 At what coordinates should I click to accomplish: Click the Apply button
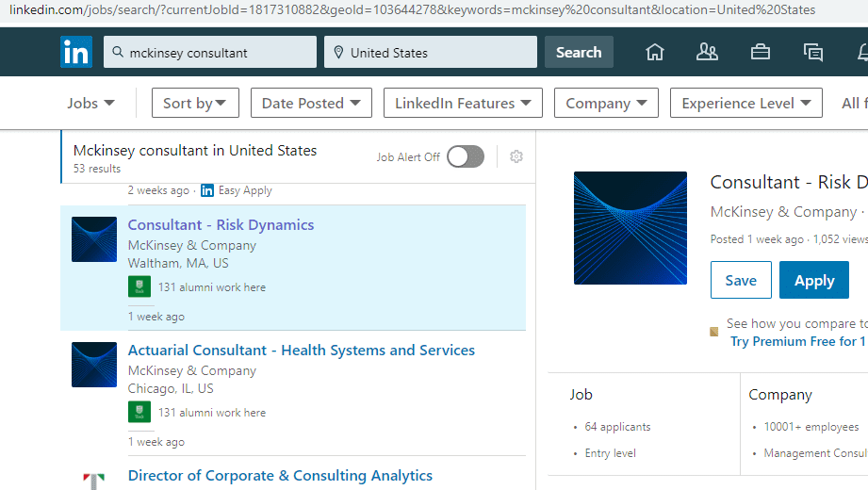pyautogui.click(x=814, y=281)
